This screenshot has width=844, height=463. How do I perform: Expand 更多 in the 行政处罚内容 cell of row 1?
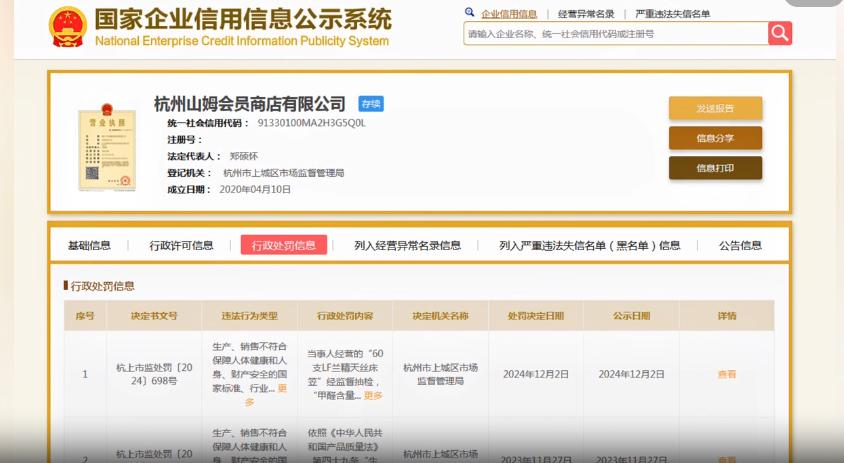click(372, 395)
